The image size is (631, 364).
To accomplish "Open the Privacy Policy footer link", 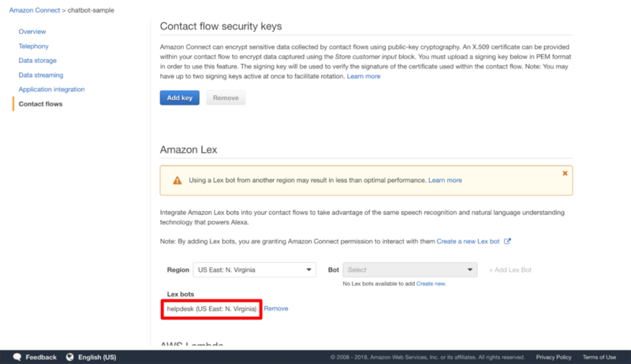I will 553,357.
